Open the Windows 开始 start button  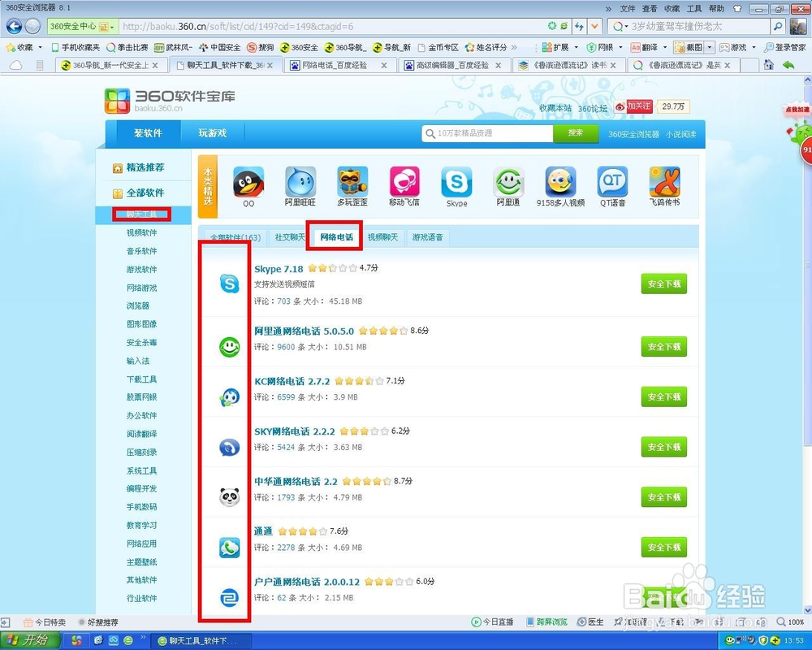30,640
